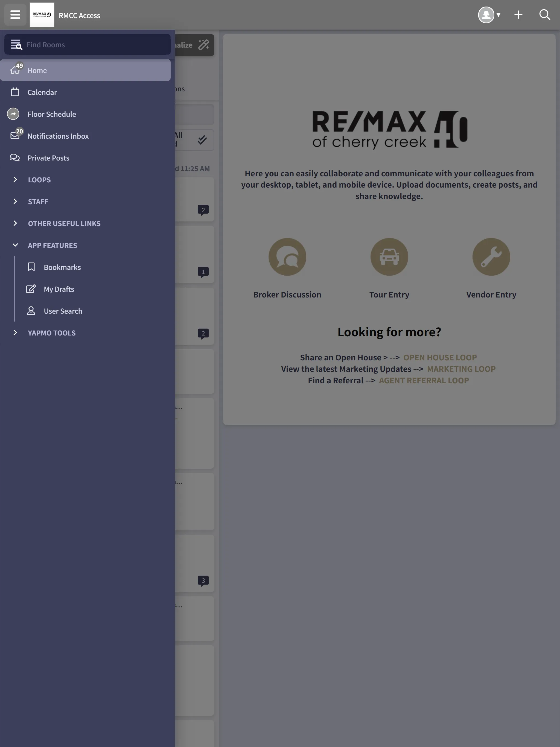This screenshot has width=560, height=747.
Task: Open Private Posts
Action: (x=85, y=158)
